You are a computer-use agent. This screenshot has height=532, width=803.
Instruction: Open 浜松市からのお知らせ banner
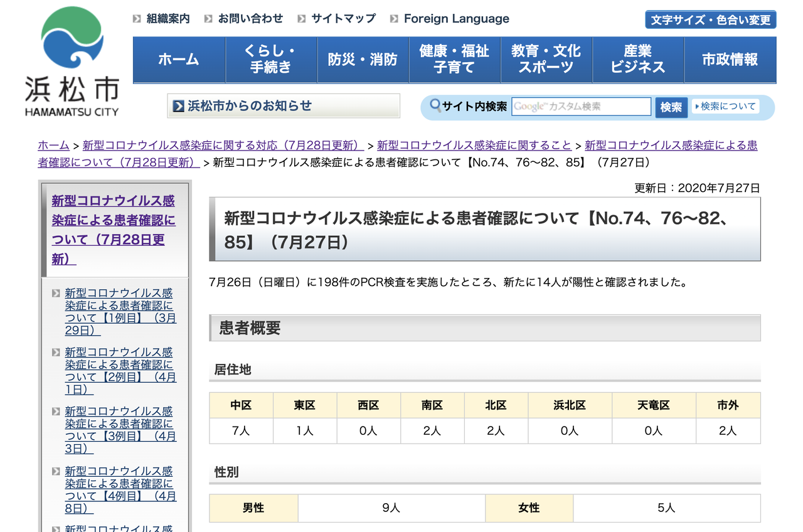coord(284,106)
